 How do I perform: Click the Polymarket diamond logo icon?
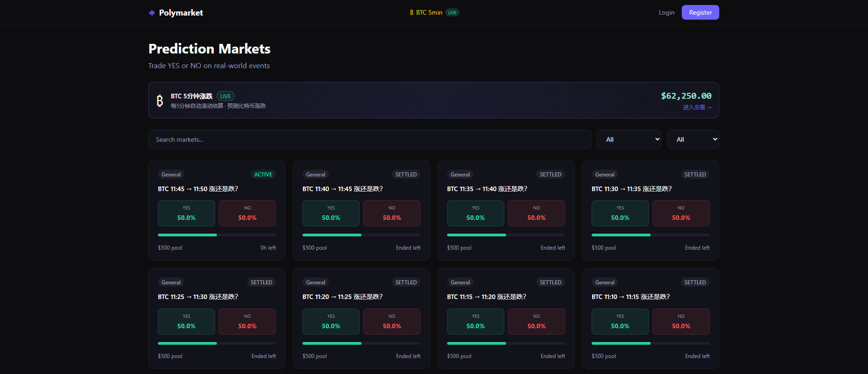(x=152, y=13)
